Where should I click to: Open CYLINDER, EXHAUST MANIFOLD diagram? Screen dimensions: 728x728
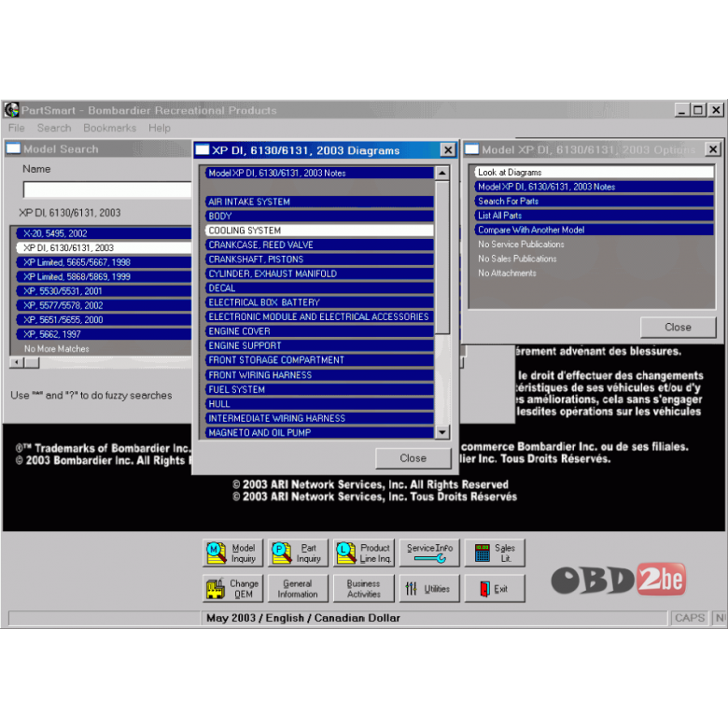coord(319,273)
